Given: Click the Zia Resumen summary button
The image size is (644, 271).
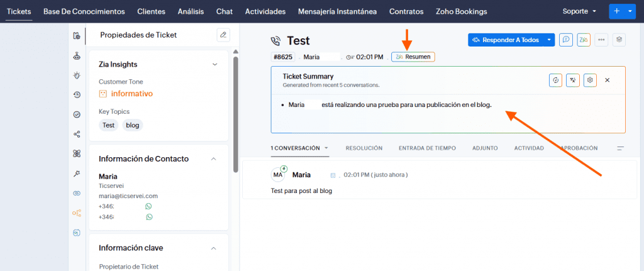Looking at the screenshot, I should [x=413, y=57].
